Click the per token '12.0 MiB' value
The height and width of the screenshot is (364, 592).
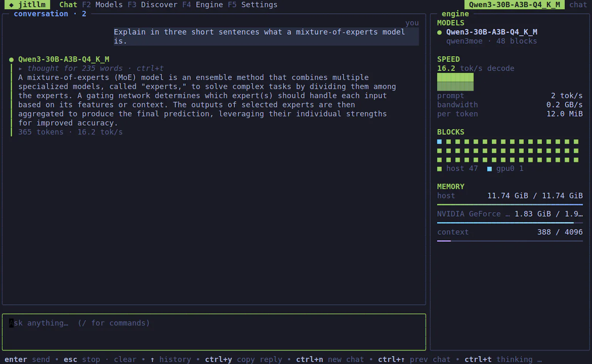[565, 114]
